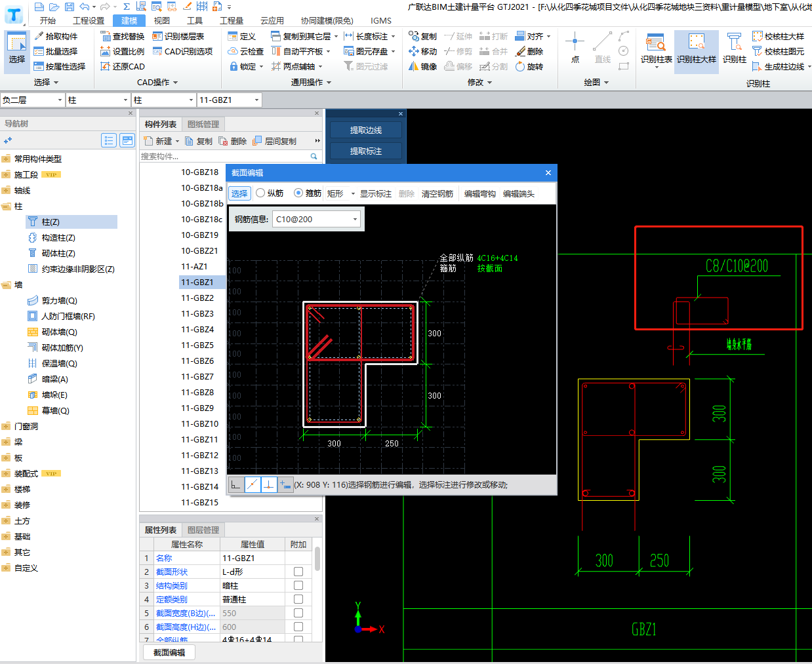Click the 识别柱 identify column icon
The image size is (812, 664).
coord(735,49)
